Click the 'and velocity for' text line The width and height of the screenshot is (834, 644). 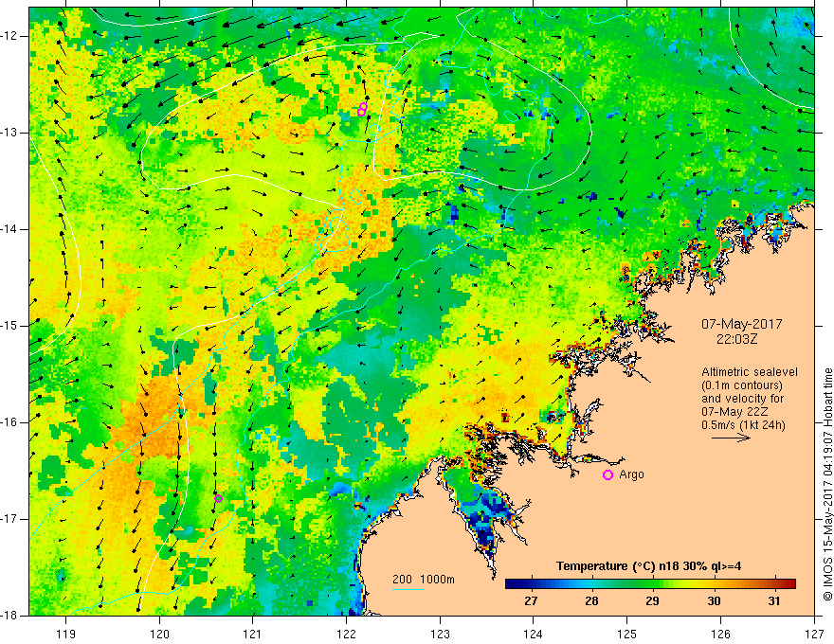coord(742,399)
